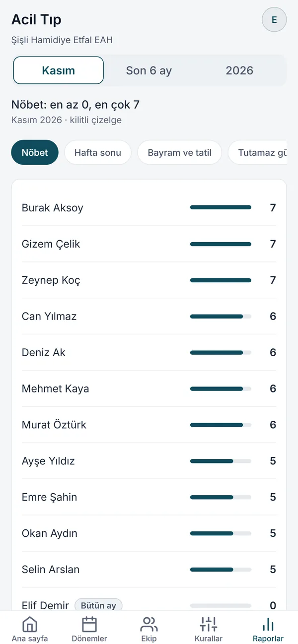Select the Bayram ve tatil filter chip
Image resolution: width=298 pixels, height=644 pixels.
pos(180,152)
